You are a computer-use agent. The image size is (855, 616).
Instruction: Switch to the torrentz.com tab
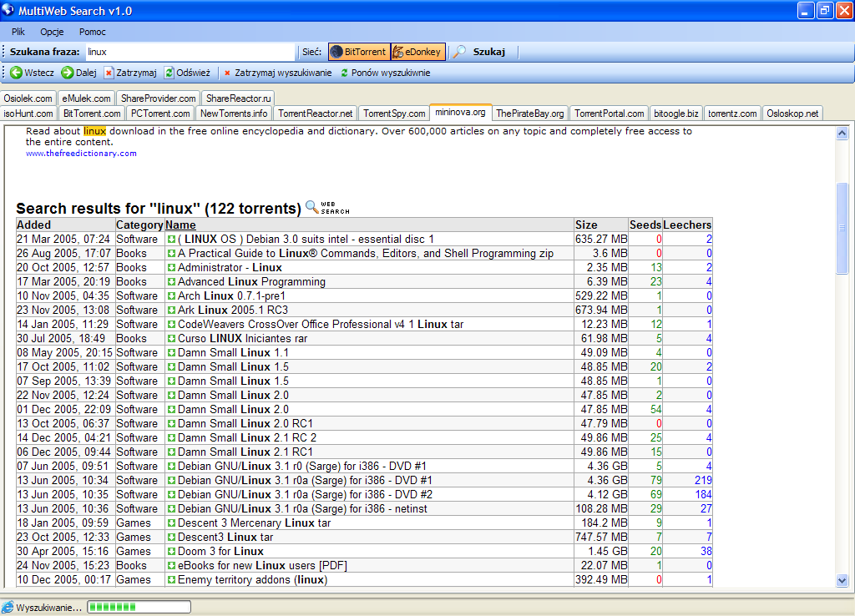[732, 114]
